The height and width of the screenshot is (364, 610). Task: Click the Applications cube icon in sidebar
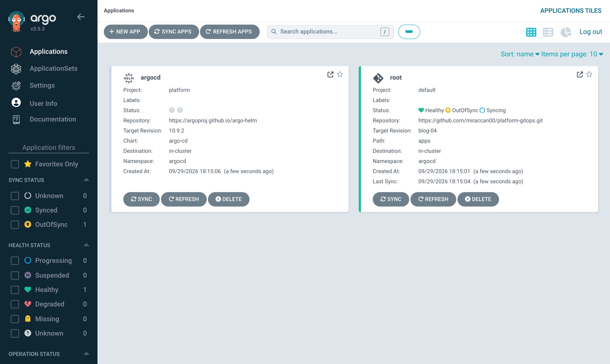(x=16, y=52)
